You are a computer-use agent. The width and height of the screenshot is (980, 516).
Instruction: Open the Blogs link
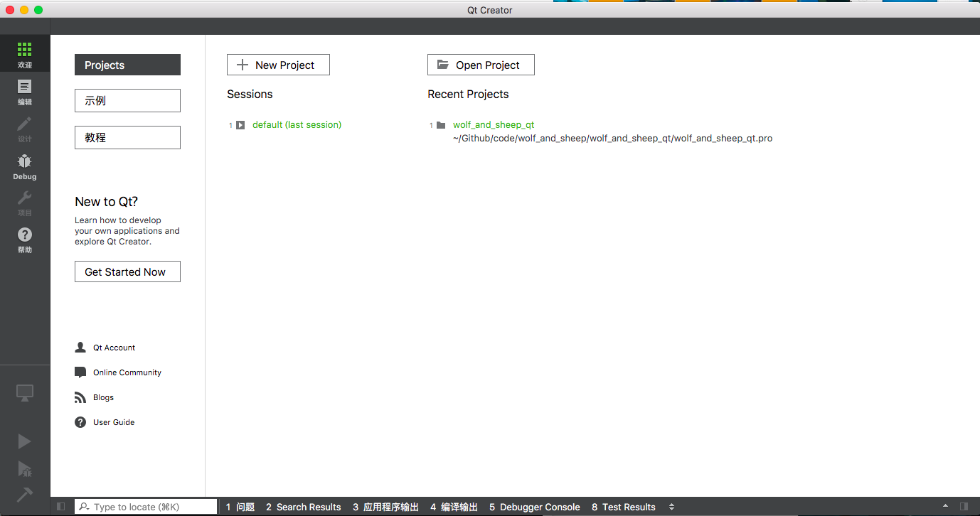click(103, 397)
